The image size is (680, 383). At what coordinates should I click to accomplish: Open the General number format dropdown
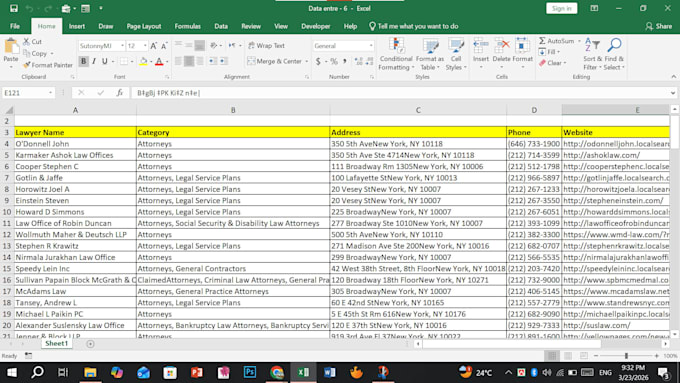(371, 46)
